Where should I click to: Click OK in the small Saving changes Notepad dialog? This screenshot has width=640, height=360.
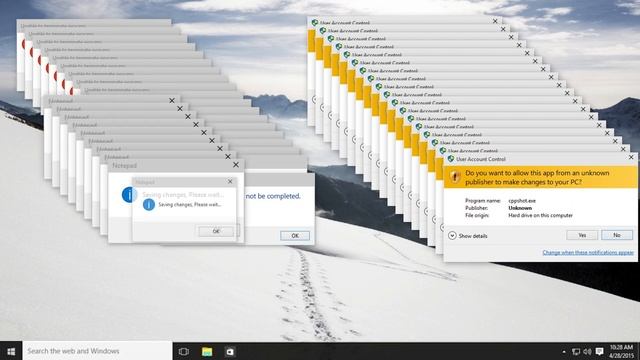[x=216, y=231]
